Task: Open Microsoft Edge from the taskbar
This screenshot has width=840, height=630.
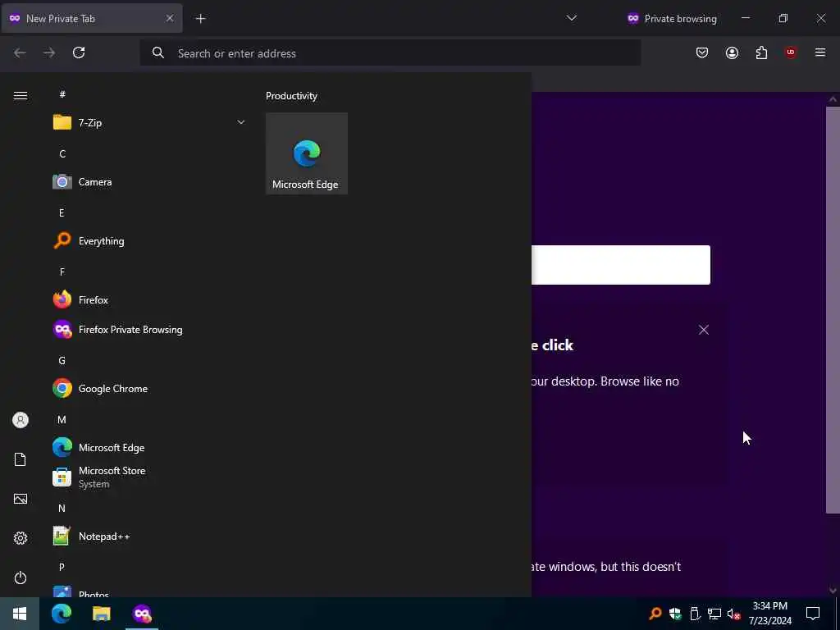Action: [62, 614]
